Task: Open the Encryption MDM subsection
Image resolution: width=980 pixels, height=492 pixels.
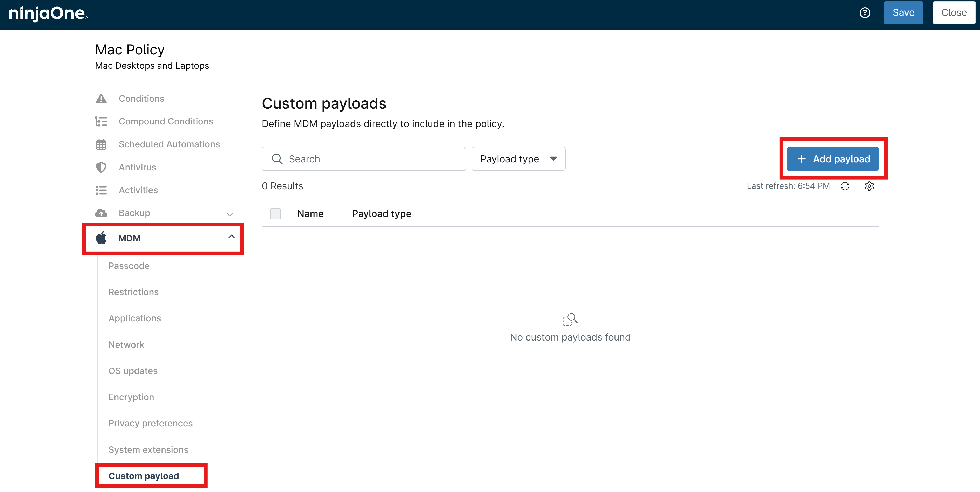Action: click(131, 397)
